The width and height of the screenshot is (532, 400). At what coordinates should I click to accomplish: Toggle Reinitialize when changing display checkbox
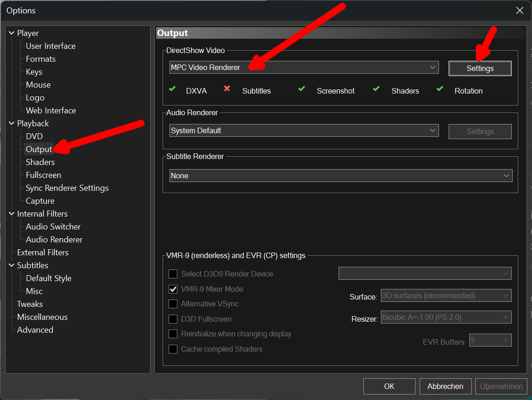tap(173, 334)
